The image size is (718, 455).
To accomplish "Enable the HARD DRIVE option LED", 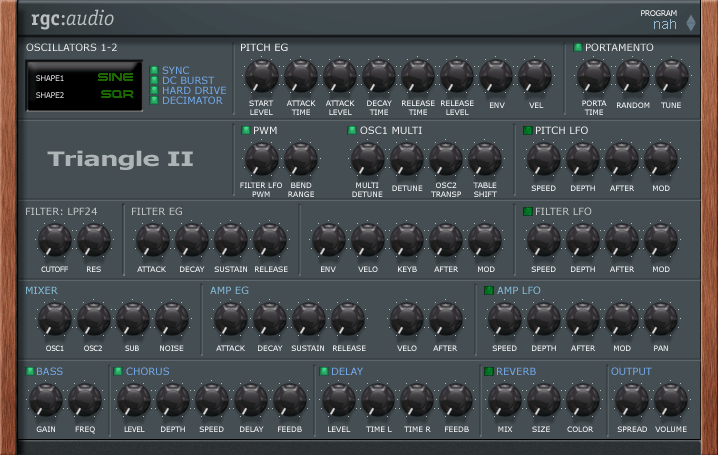I will click(154, 90).
